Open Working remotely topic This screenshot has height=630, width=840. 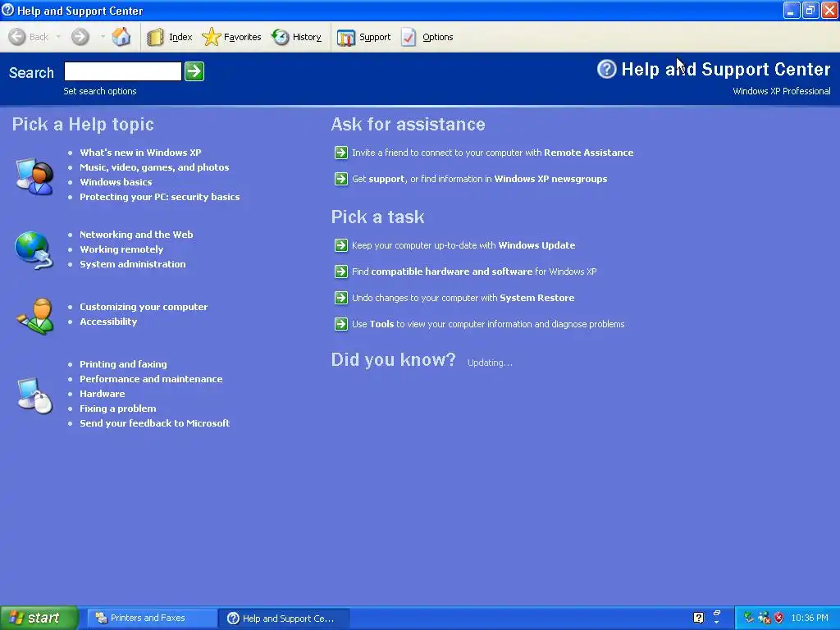(x=121, y=249)
